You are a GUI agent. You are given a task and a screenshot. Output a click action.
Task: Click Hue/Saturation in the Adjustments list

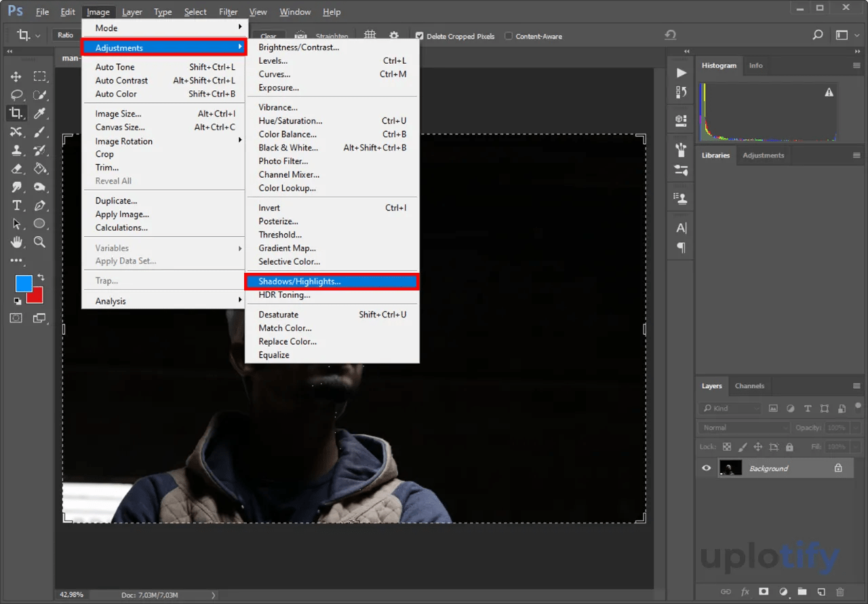(290, 121)
